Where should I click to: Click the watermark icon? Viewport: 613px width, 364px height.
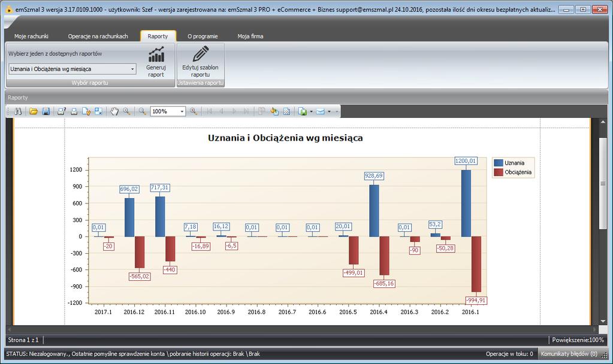(286, 111)
